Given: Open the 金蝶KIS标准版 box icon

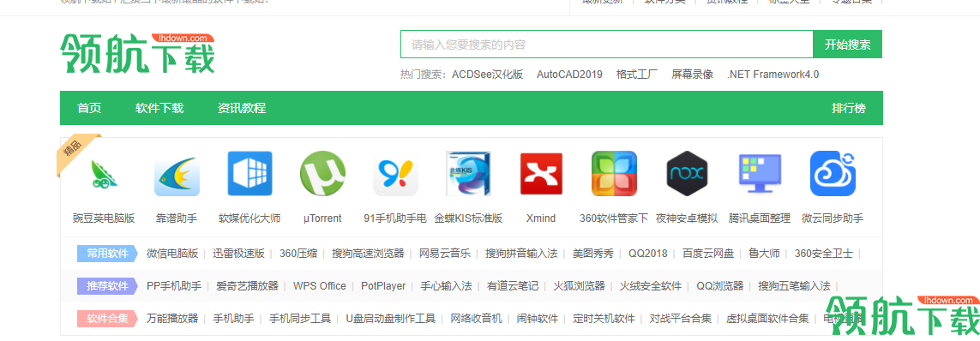Looking at the screenshot, I should tap(468, 174).
